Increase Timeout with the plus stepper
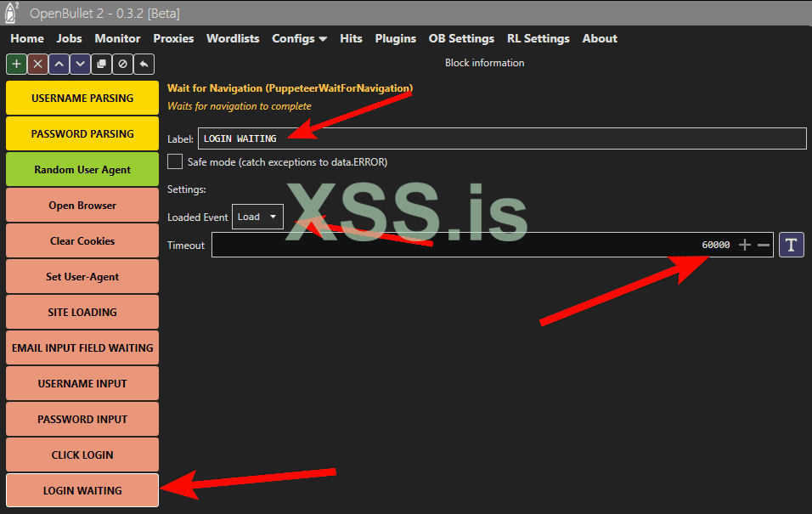 (x=745, y=245)
